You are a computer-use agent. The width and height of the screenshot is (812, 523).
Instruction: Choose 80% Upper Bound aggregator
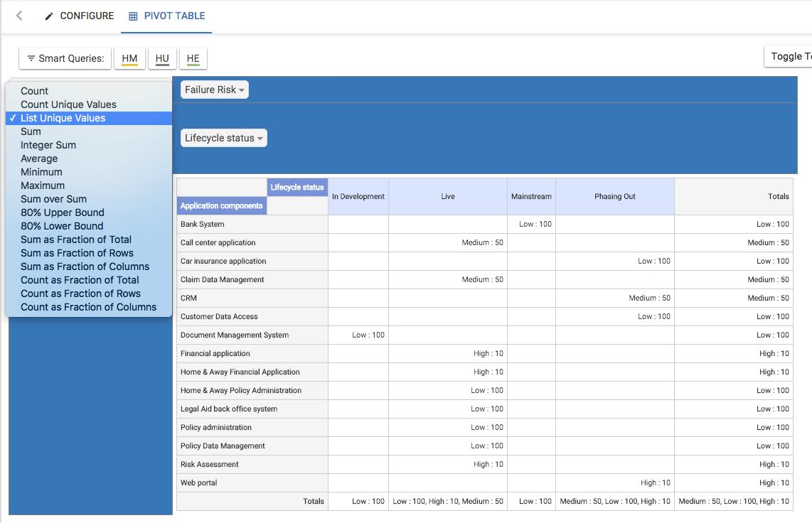point(63,212)
